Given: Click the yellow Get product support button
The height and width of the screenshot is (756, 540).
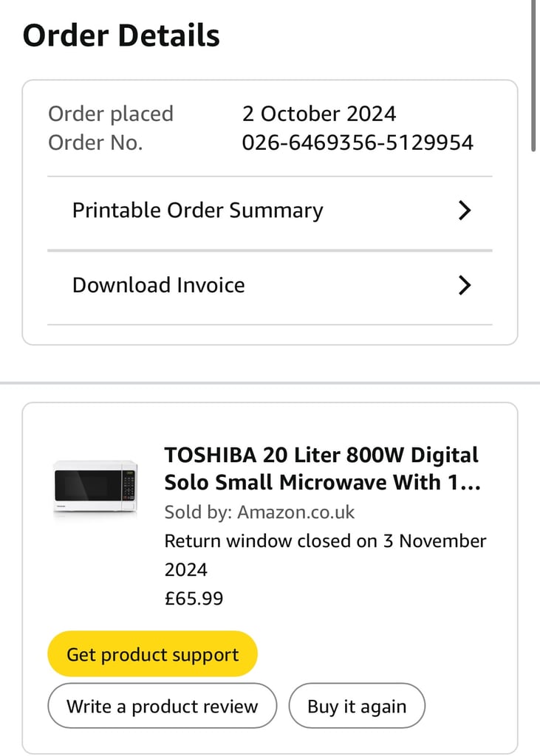Looking at the screenshot, I should click(x=152, y=654).
